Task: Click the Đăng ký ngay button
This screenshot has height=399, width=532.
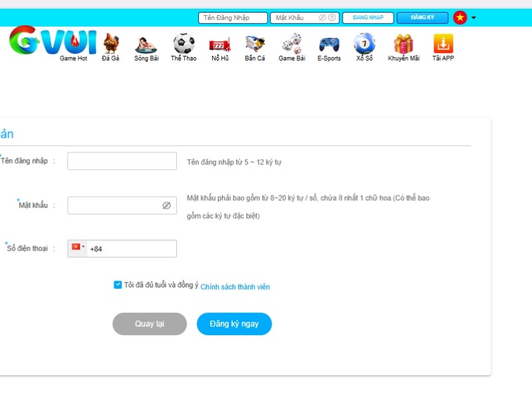Action: pyautogui.click(x=234, y=324)
